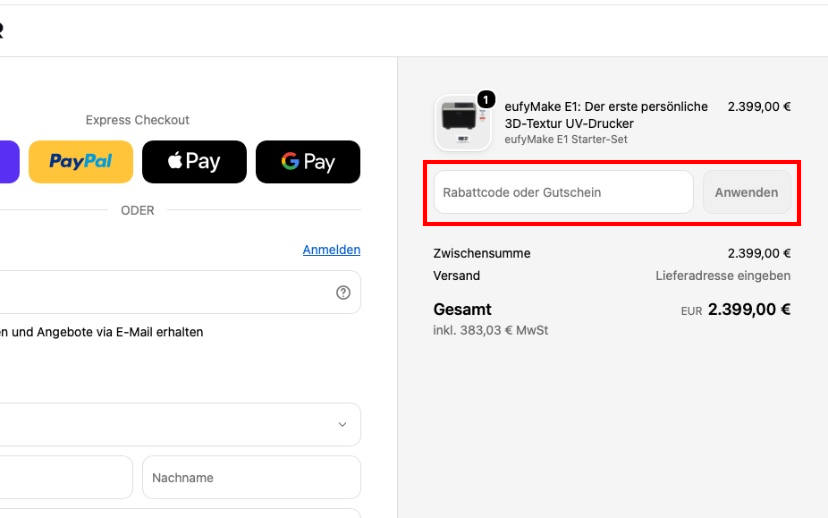Click the product title eufyMake E1 text

pyautogui.click(x=606, y=115)
